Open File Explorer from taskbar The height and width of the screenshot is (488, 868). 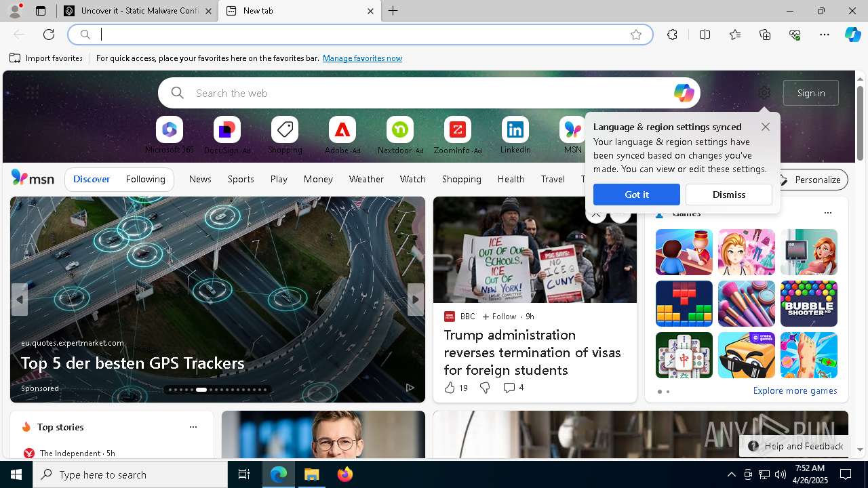312,474
